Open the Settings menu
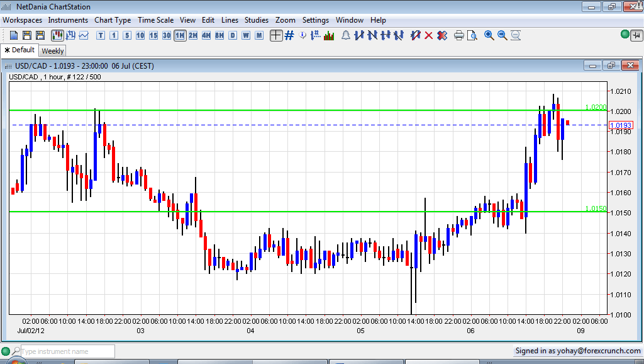 tap(316, 20)
